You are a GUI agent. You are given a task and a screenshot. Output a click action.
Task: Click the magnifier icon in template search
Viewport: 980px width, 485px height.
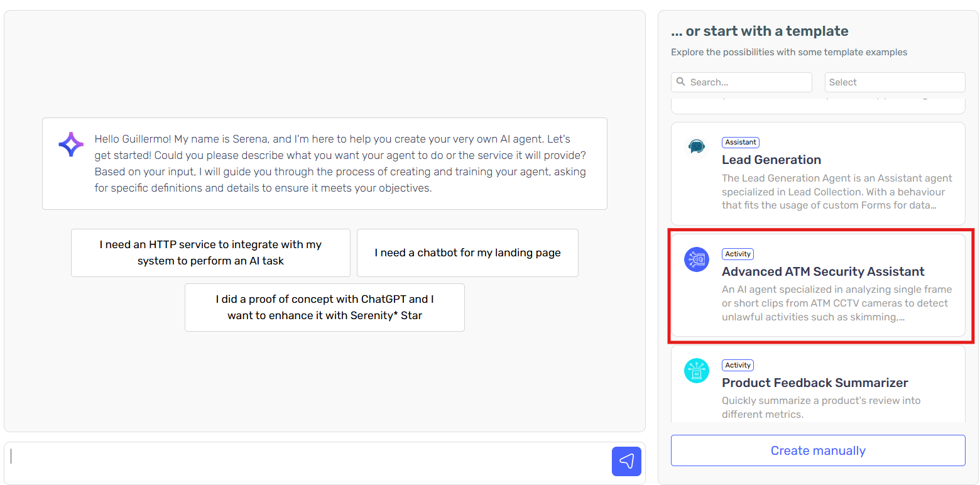[681, 82]
